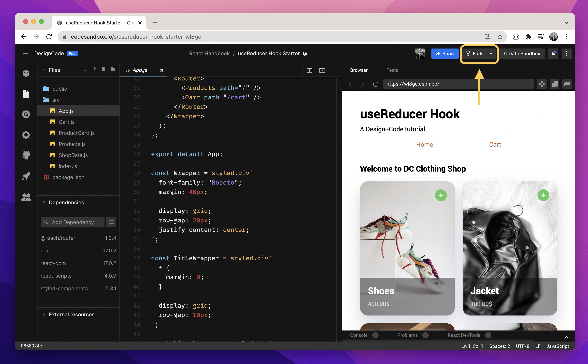The image size is (588, 364).
Task: Expand External resources section
Action: point(72,314)
